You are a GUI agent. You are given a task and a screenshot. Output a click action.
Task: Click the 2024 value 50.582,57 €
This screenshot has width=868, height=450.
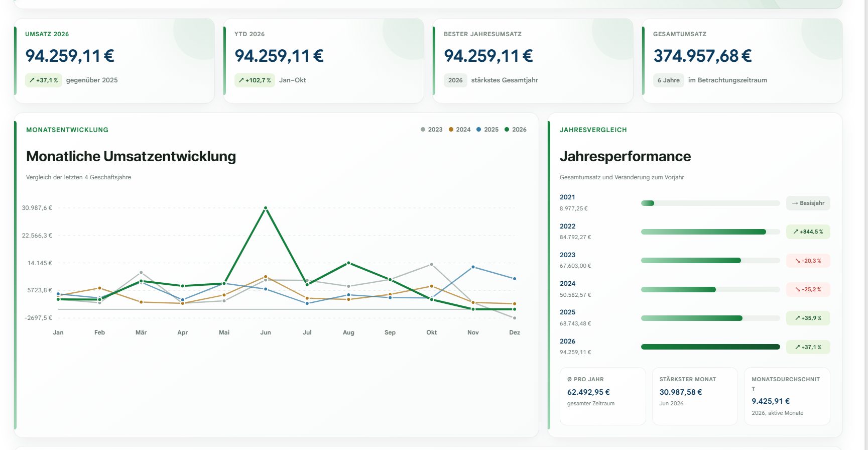point(575,295)
